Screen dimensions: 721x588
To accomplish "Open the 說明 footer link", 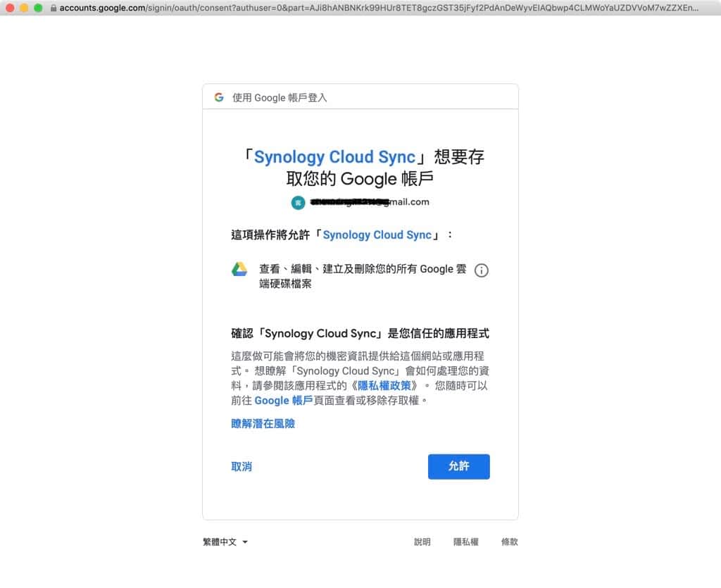I will pyautogui.click(x=422, y=542).
